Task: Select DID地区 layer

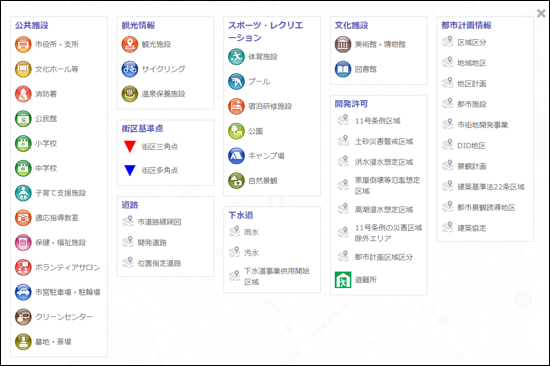Action: pyautogui.click(x=464, y=146)
